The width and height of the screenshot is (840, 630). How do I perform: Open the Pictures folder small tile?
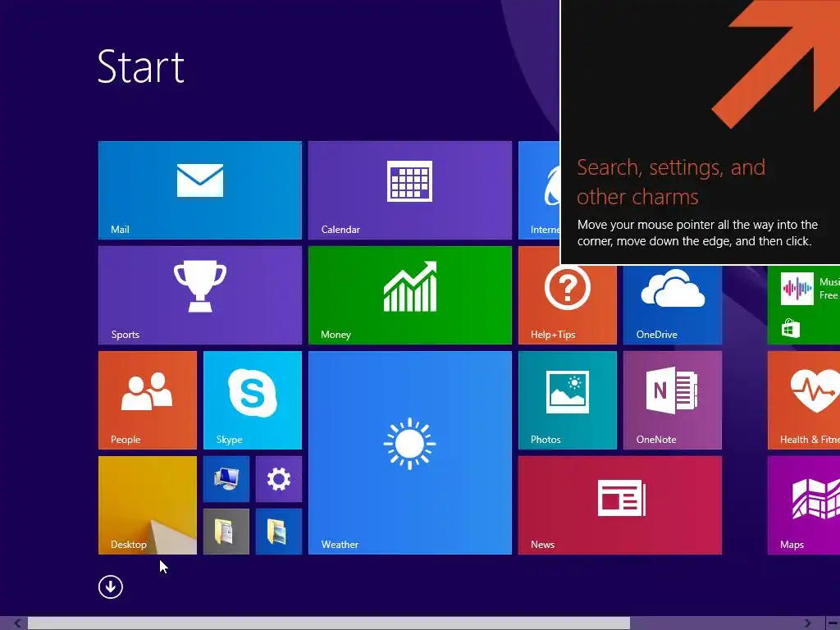[x=279, y=532]
